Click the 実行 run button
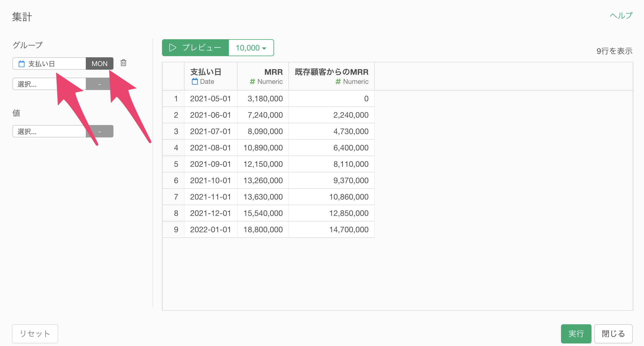Image resolution: width=644 pixels, height=346 pixels. 576,334
